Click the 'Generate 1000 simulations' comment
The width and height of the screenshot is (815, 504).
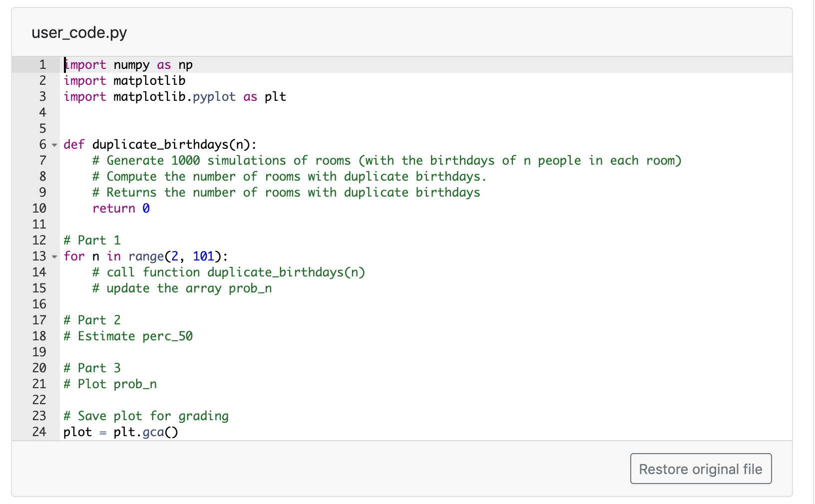tap(387, 161)
